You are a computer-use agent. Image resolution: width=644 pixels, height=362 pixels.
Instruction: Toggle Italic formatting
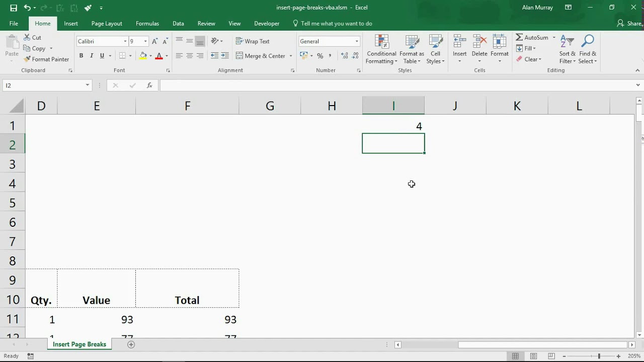pyautogui.click(x=92, y=56)
